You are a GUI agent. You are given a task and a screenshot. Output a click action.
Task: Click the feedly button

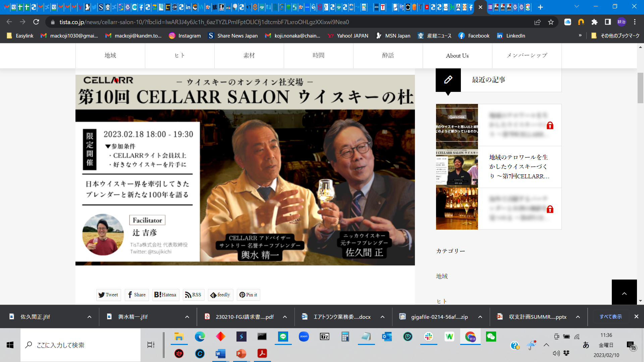point(220,295)
